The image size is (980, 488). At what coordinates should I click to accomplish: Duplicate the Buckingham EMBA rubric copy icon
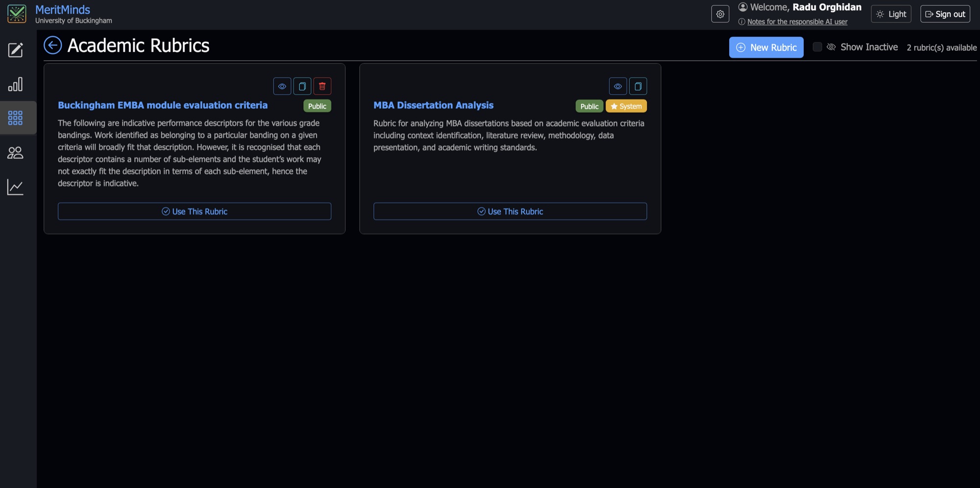[302, 86]
